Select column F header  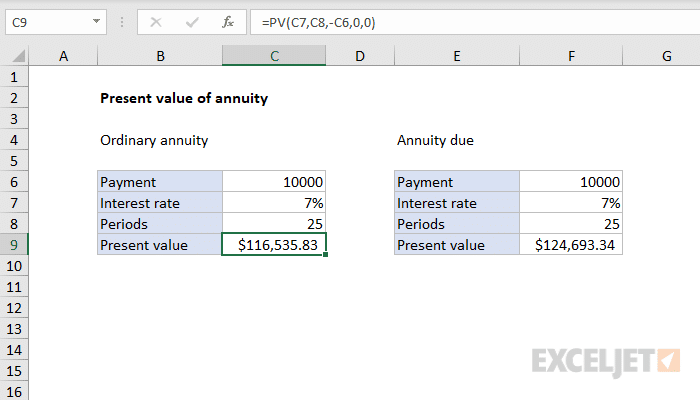(x=571, y=56)
